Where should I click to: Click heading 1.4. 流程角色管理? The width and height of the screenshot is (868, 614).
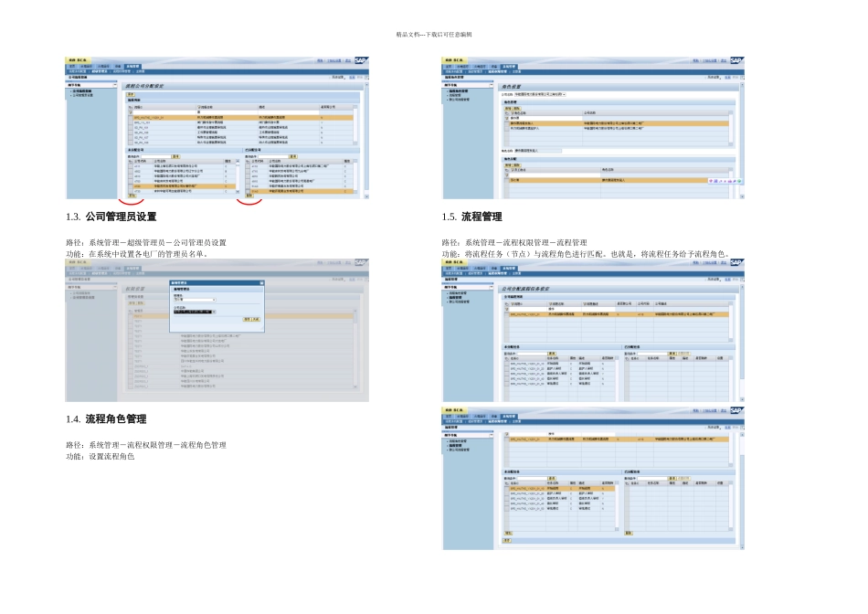106,419
